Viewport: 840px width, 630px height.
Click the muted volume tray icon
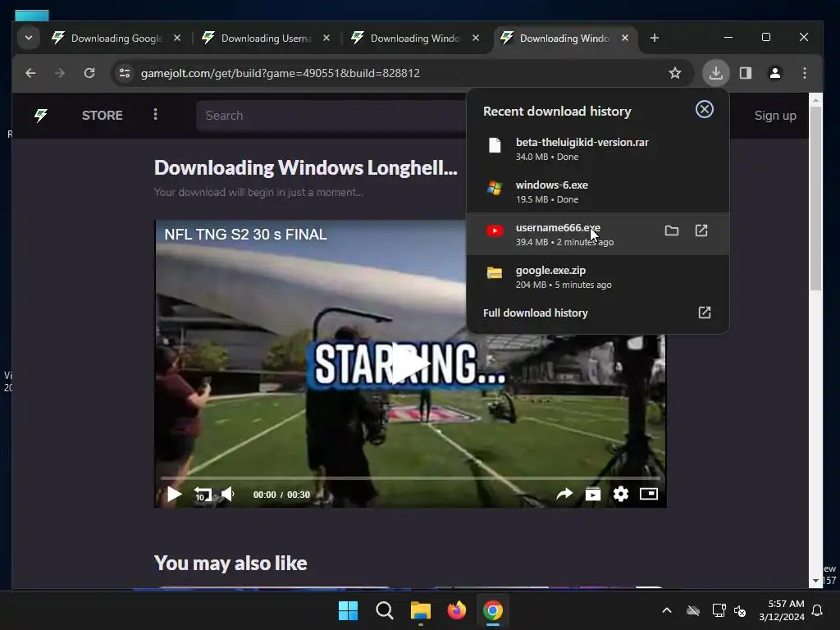(740, 610)
